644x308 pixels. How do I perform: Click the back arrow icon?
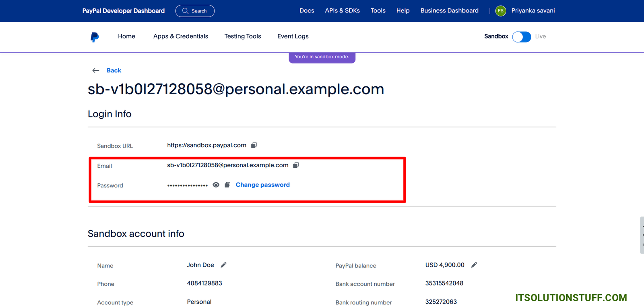pos(96,70)
